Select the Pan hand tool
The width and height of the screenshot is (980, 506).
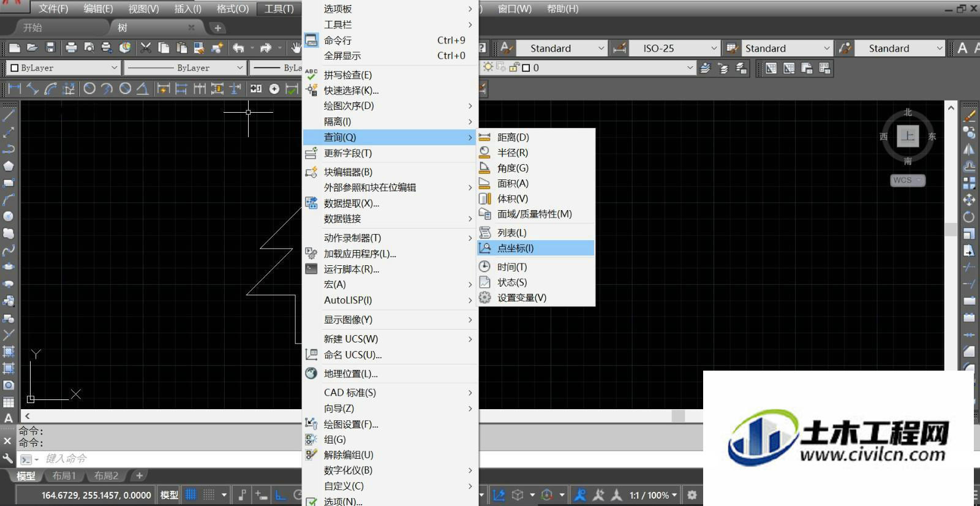tap(296, 48)
